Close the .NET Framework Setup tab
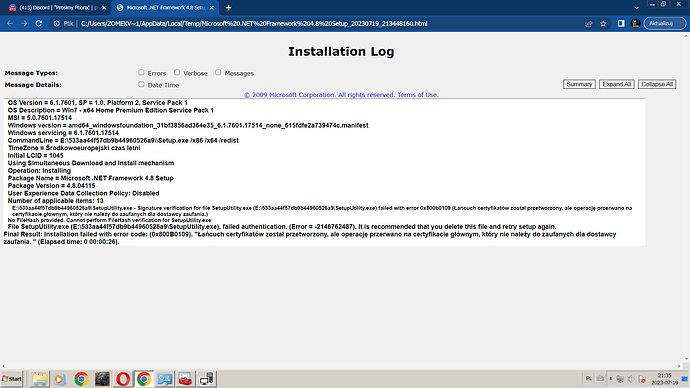 point(212,8)
